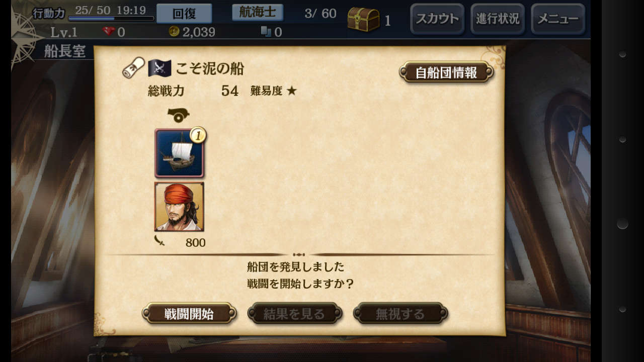Click the treasure chest icon

click(x=363, y=19)
